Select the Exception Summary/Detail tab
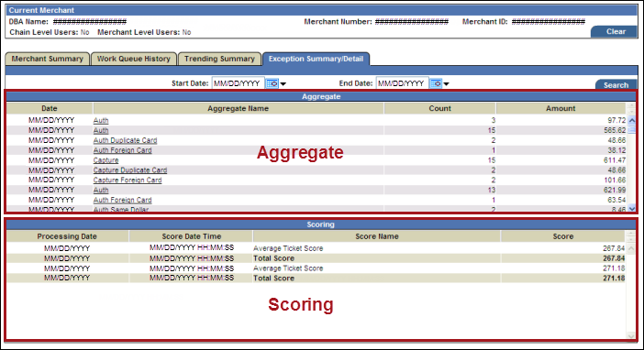644x350 pixels. point(316,59)
